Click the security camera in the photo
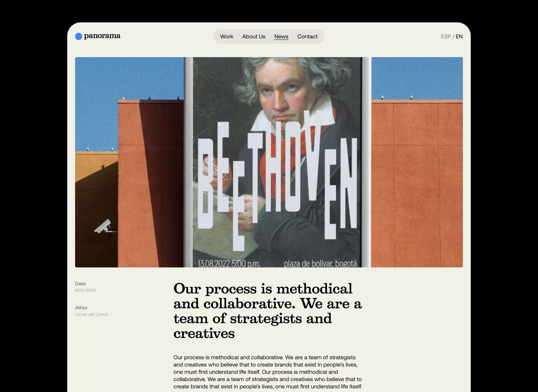Viewport: 538px width, 392px height. pos(105,227)
